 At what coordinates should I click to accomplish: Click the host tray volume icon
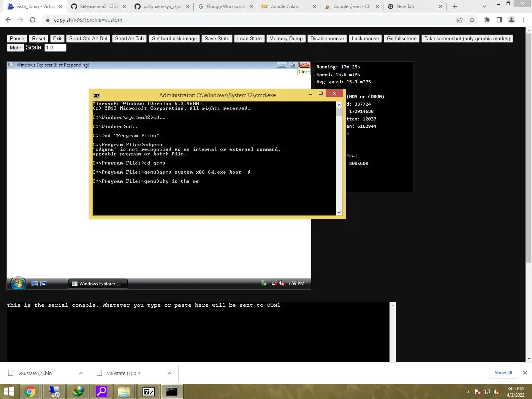[x=496, y=392]
